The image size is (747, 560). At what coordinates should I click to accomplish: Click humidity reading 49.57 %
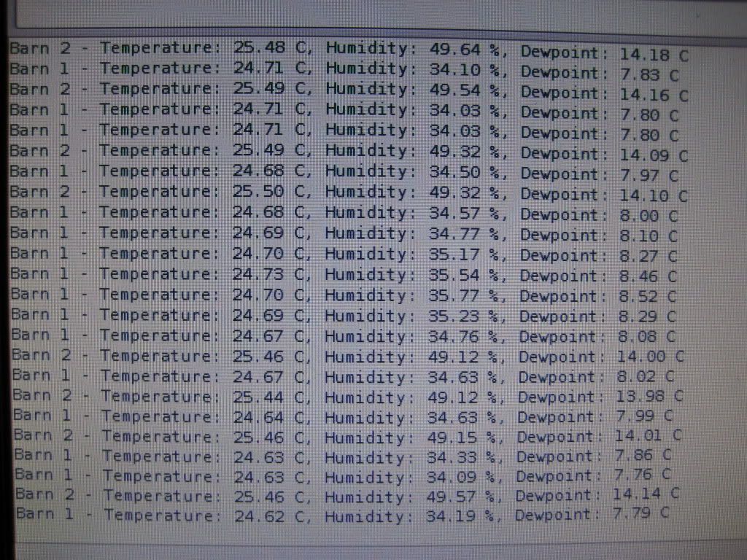461,497
